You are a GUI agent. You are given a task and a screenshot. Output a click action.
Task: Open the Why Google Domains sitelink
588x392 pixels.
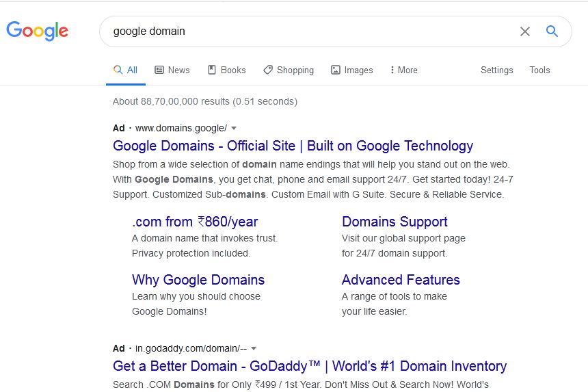tap(198, 280)
